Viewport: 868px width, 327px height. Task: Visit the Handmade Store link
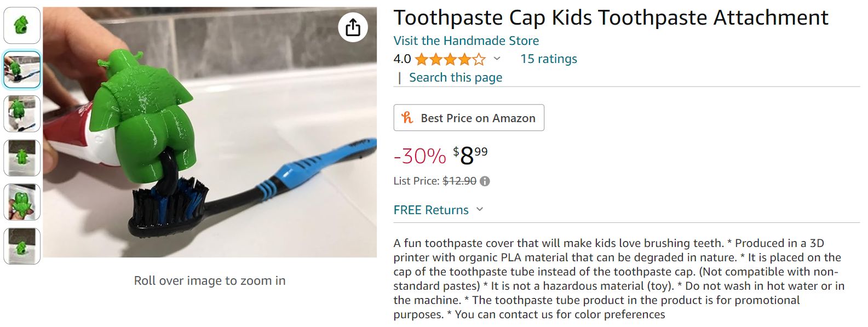(x=466, y=41)
